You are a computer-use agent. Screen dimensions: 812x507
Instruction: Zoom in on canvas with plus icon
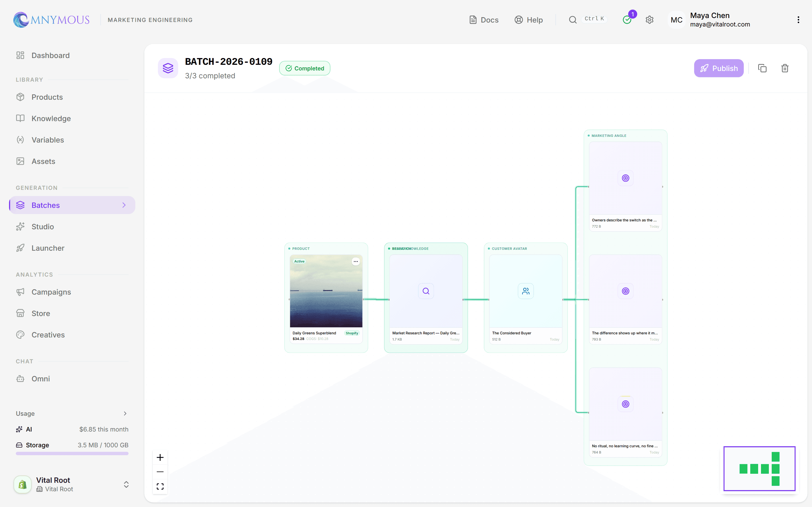[160, 457]
